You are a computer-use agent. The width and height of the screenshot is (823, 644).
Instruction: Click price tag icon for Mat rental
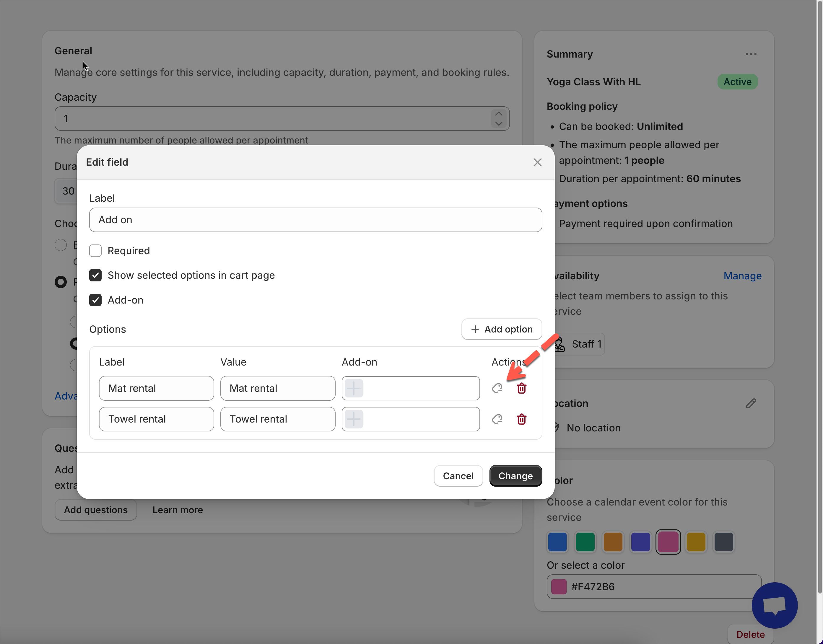[x=497, y=388]
